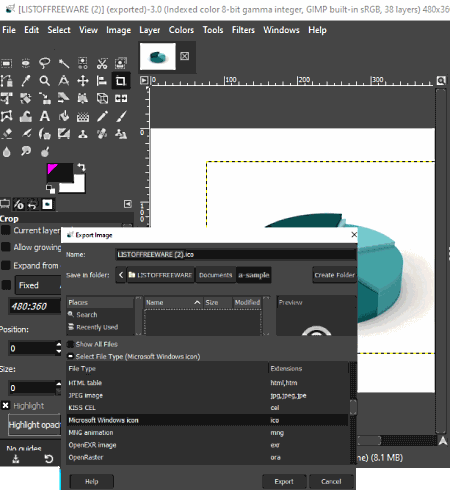
Task: Switch to the Undo History tab
Action: tap(32, 204)
